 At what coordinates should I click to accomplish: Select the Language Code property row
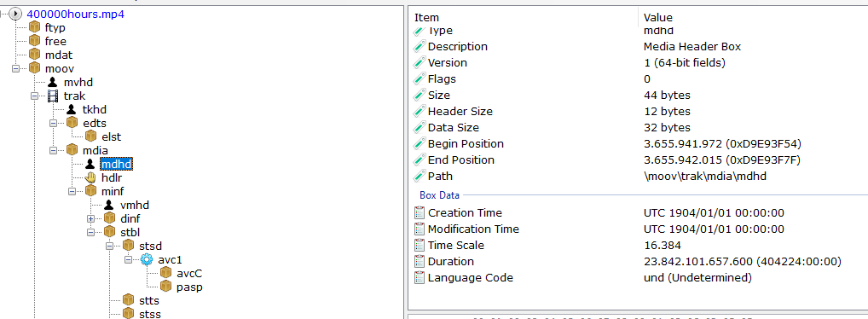tap(639, 277)
